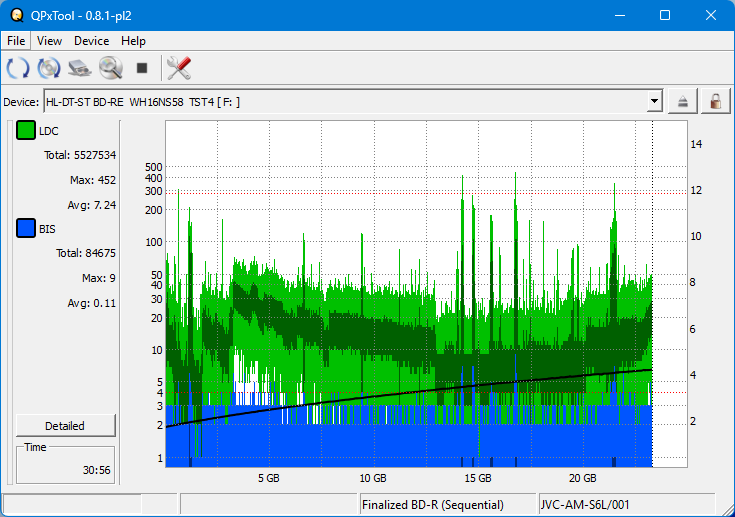Open the Device menu
Image resolution: width=735 pixels, height=517 pixels.
pyautogui.click(x=91, y=41)
